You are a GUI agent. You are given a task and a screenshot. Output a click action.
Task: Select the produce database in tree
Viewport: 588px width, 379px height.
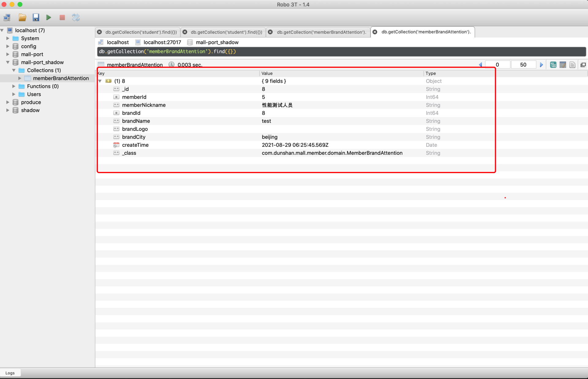[x=31, y=102]
